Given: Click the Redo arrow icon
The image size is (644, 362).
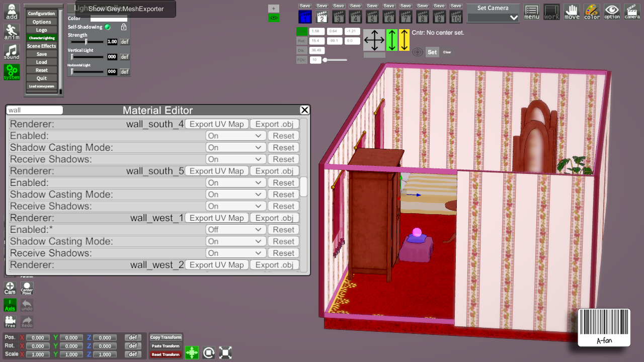Looking at the screenshot, I should coord(27,322).
